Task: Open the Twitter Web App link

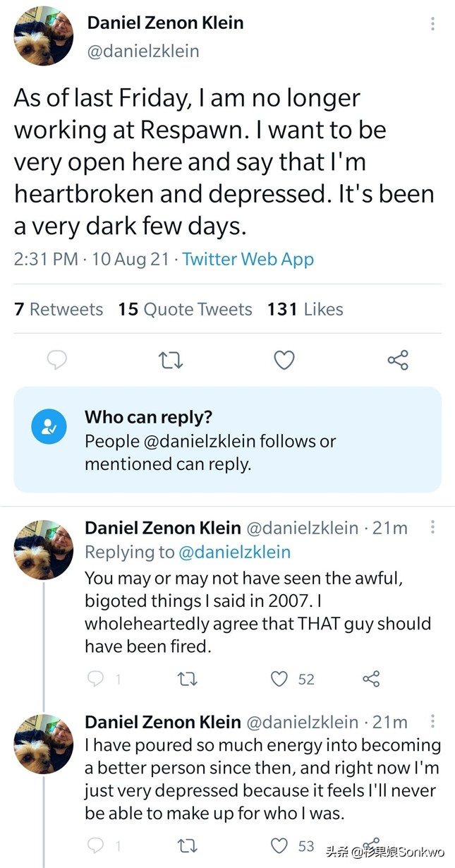Action: [x=248, y=259]
